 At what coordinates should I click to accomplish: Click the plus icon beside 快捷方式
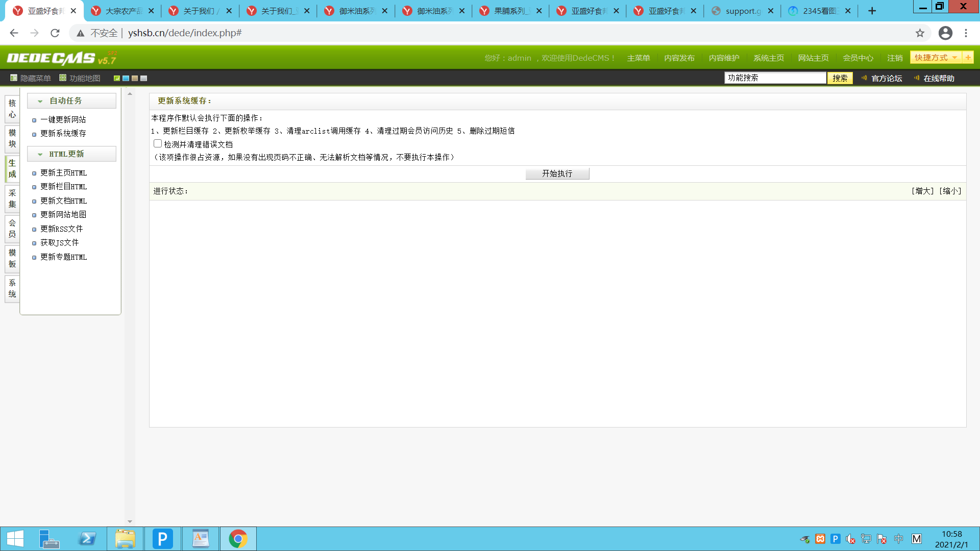[x=968, y=58]
